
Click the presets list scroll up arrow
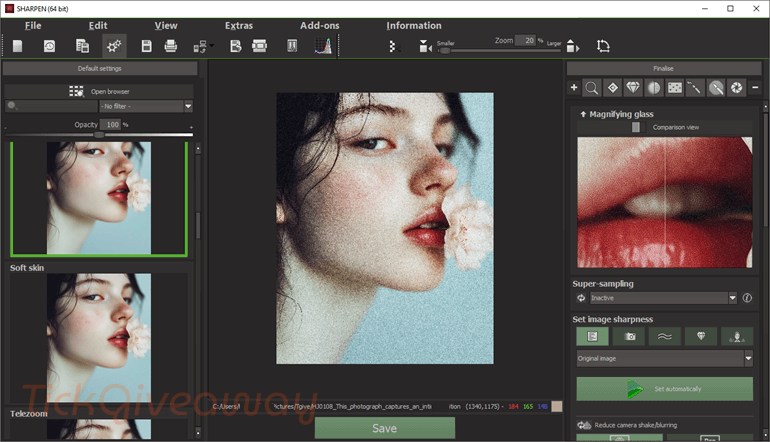point(198,148)
